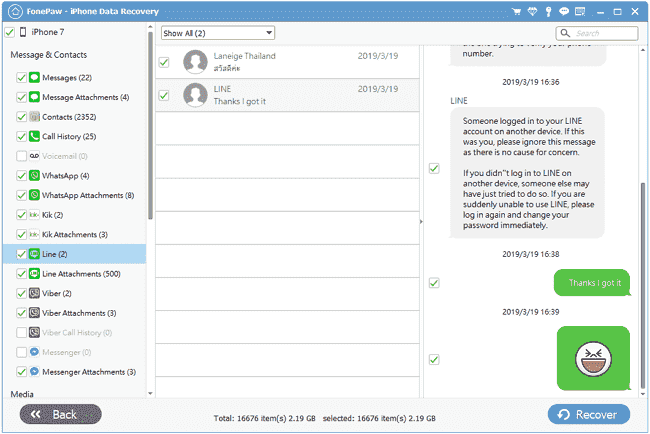Uncheck the LINE conversation checkbox
The height and width of the screenshot is (434, 650).
(x=164, y=95)
